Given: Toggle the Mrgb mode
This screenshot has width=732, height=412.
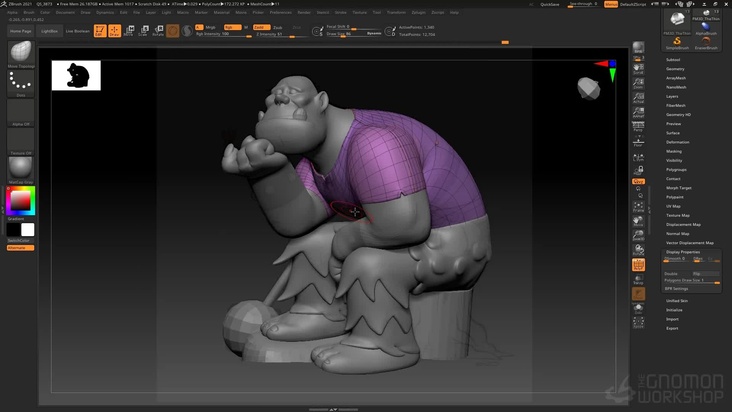Looking at the screenshot, I should click(x=211, y=28).
